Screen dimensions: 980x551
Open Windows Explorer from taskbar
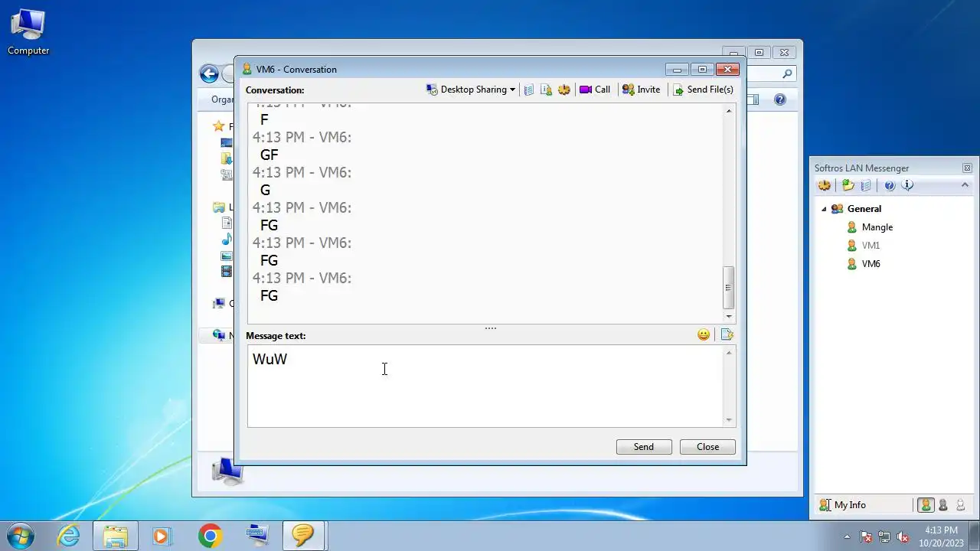[x=116, y=536]
